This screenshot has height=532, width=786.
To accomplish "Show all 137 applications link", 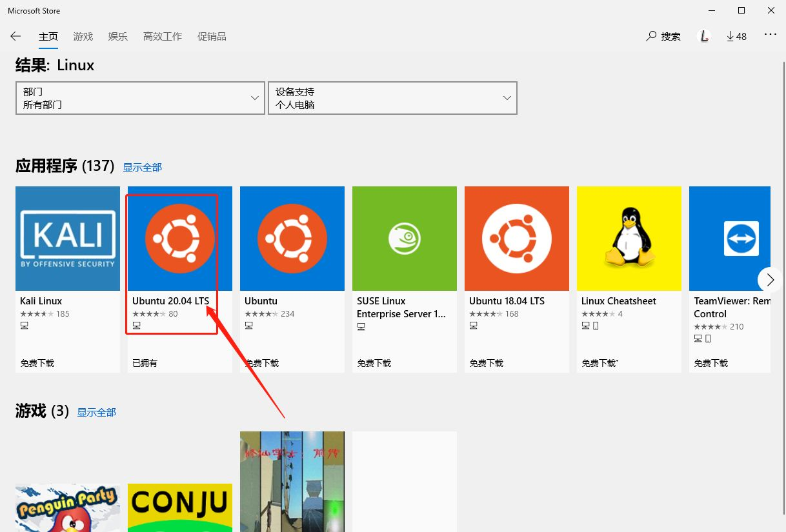I will [x=143, y=167].
